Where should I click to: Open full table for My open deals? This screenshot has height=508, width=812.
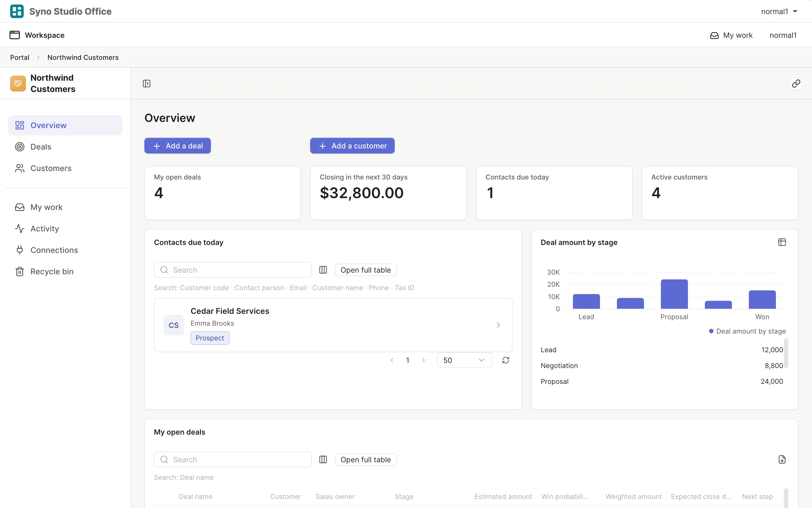point(366,459)
